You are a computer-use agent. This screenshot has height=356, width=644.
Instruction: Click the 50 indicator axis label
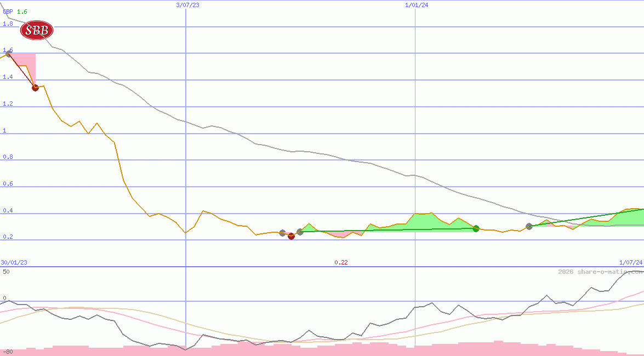[x=6, y=272]
